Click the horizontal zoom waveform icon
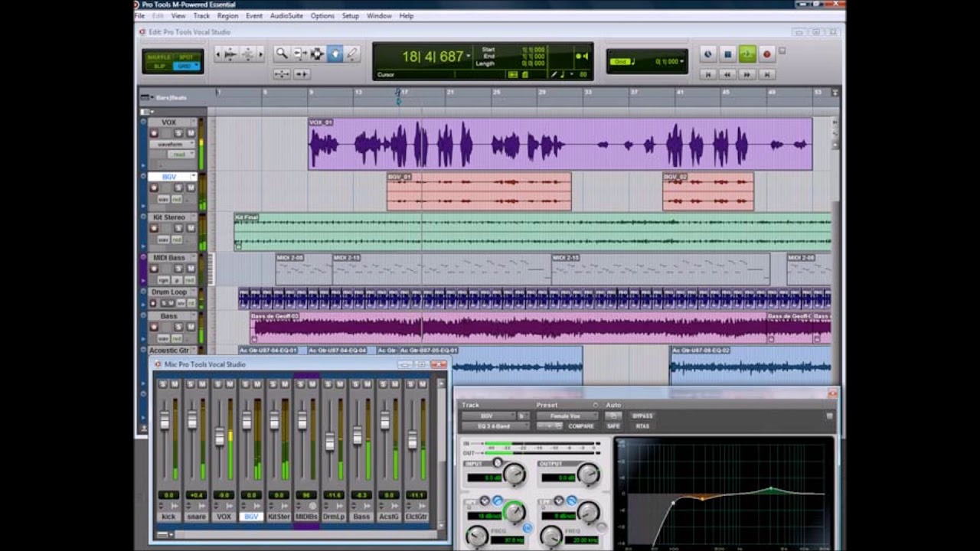 pos(230,54)
